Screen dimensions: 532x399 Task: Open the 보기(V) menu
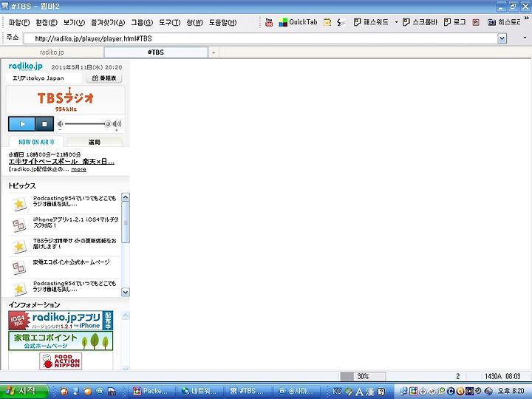[74, 23]
